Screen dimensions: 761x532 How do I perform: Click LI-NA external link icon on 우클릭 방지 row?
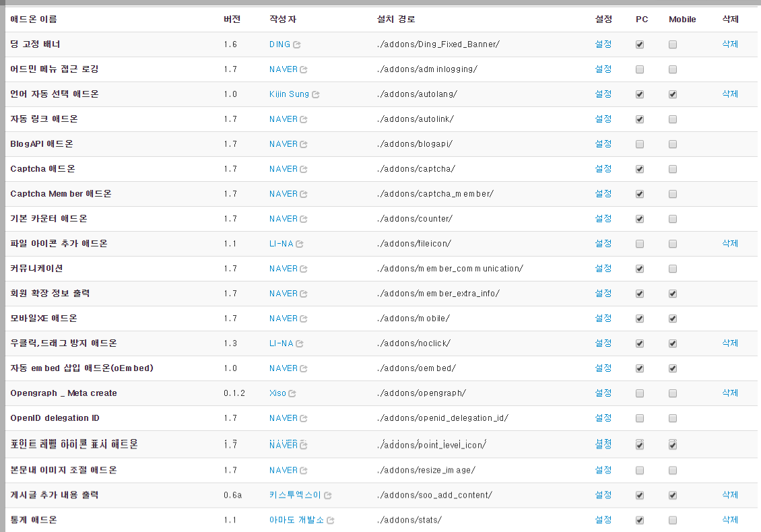pos(300,343)
